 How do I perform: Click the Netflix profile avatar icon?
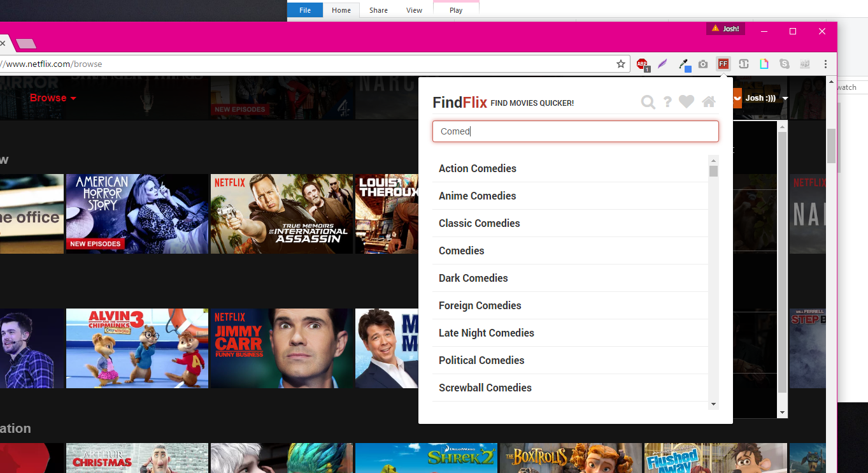tap(737, 98)
